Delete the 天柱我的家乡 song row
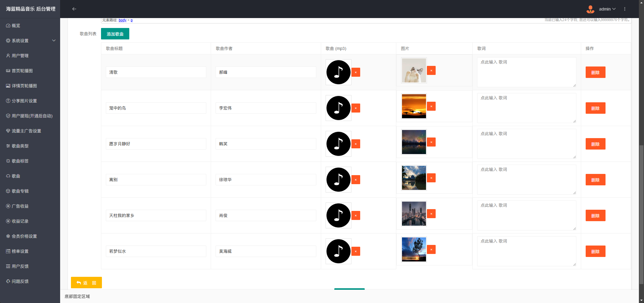This screenshot has width=644, height=303. [x=595, y=215]
